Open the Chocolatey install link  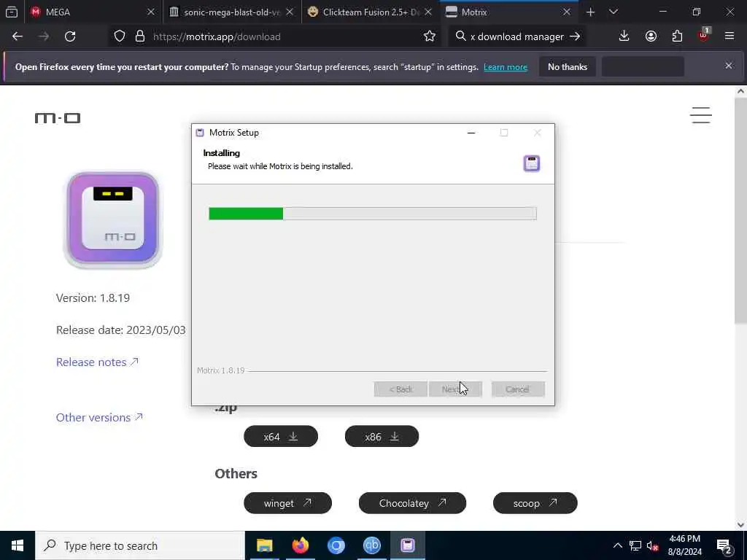pos(412,503)
